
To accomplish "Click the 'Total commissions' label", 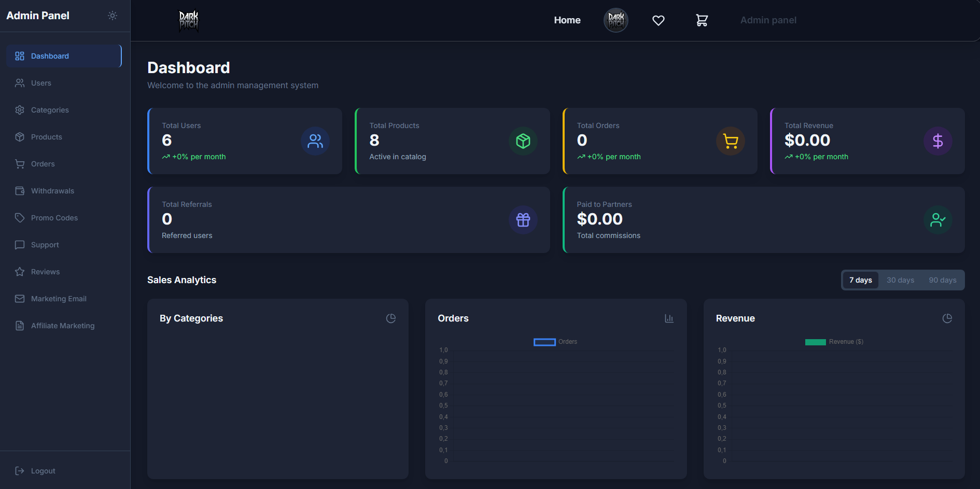I will [x=609, y=235].
